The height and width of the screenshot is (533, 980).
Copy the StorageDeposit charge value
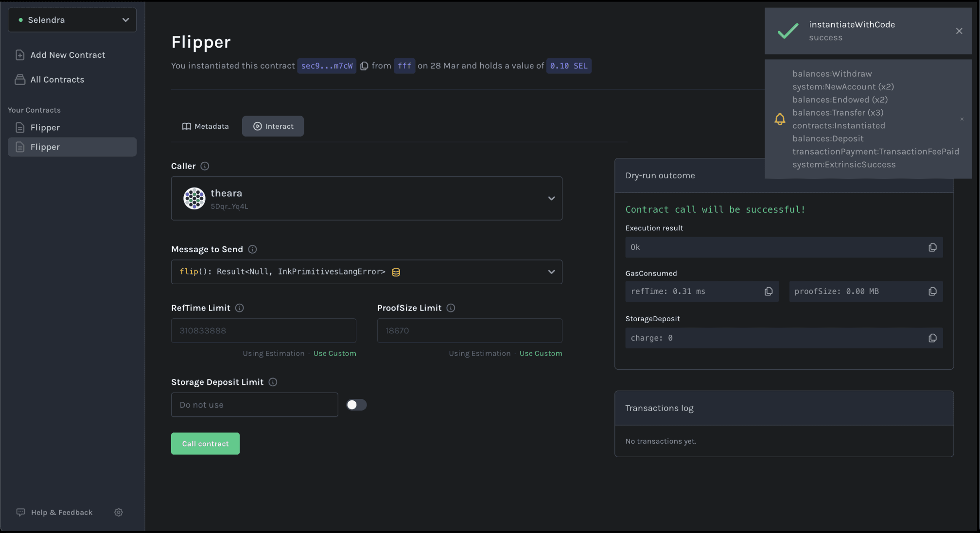932,338
